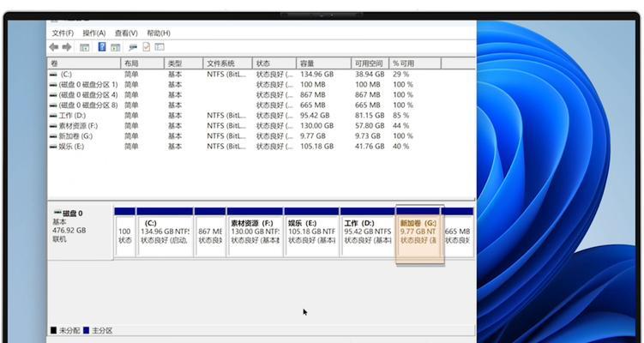Sort by the 容量 column header
Screen dimensions: 644x343
pyautogui.click(x=323, y=63)
